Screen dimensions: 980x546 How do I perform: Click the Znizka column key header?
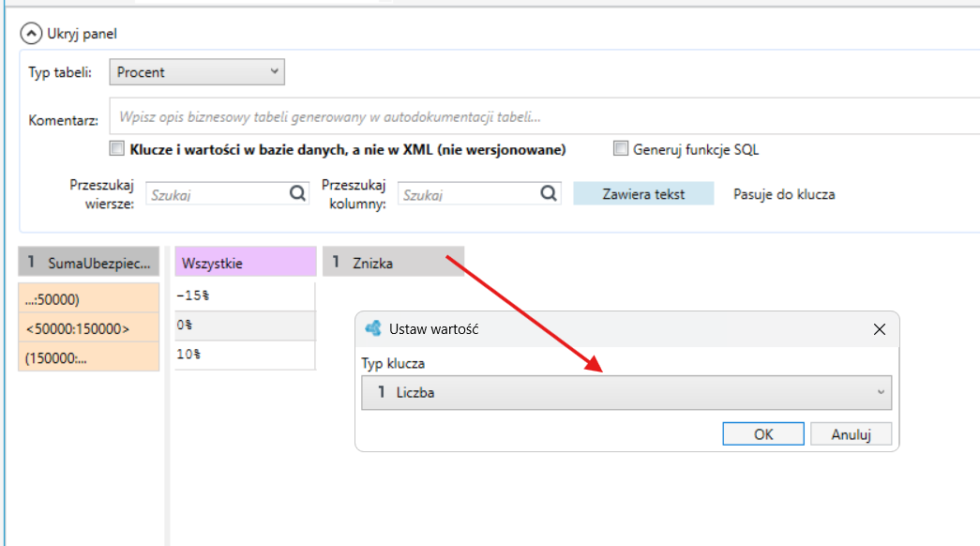click(x=393, y=262)
